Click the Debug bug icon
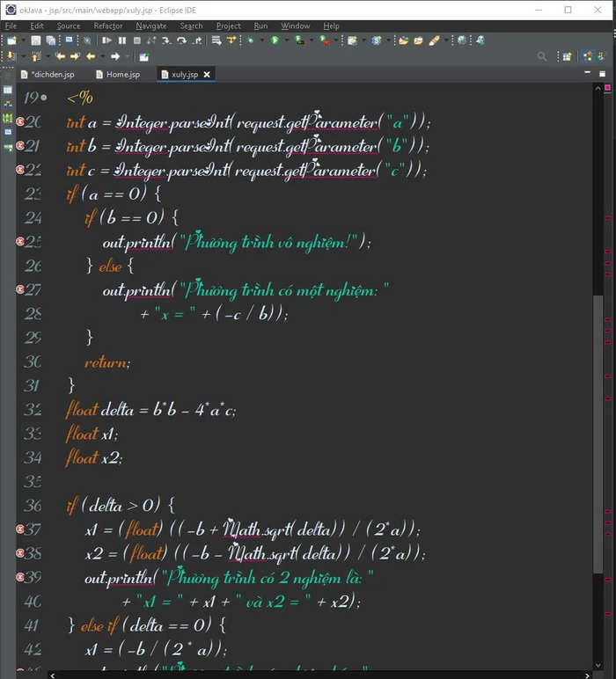This screenshot has height=679, width=616. [x=250, y=40]
